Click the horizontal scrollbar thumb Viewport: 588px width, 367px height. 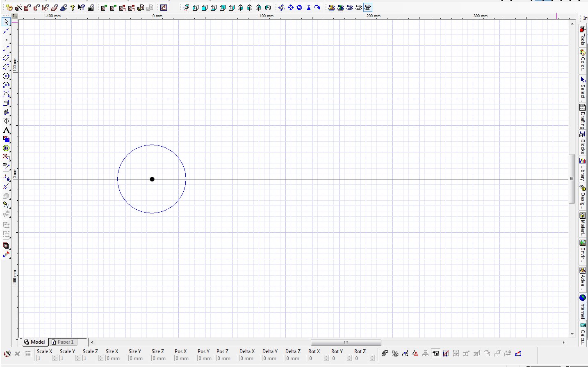[346, 342]
